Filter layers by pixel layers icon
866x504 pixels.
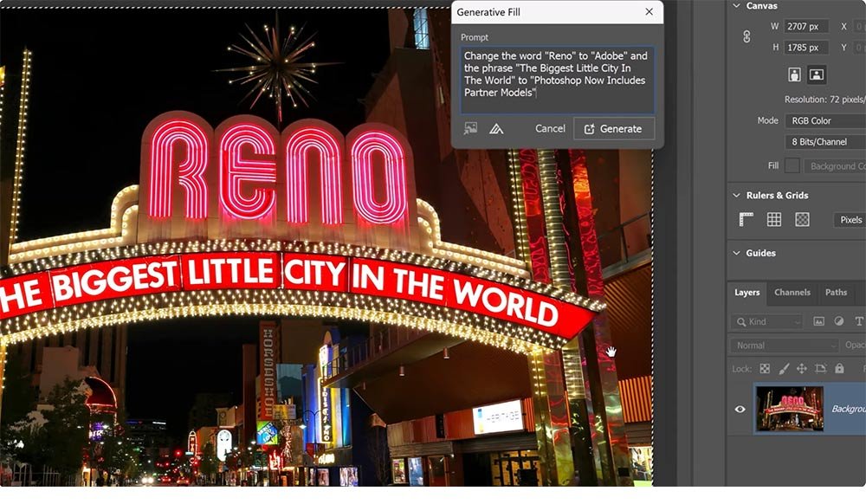click(x=818, y=321)
